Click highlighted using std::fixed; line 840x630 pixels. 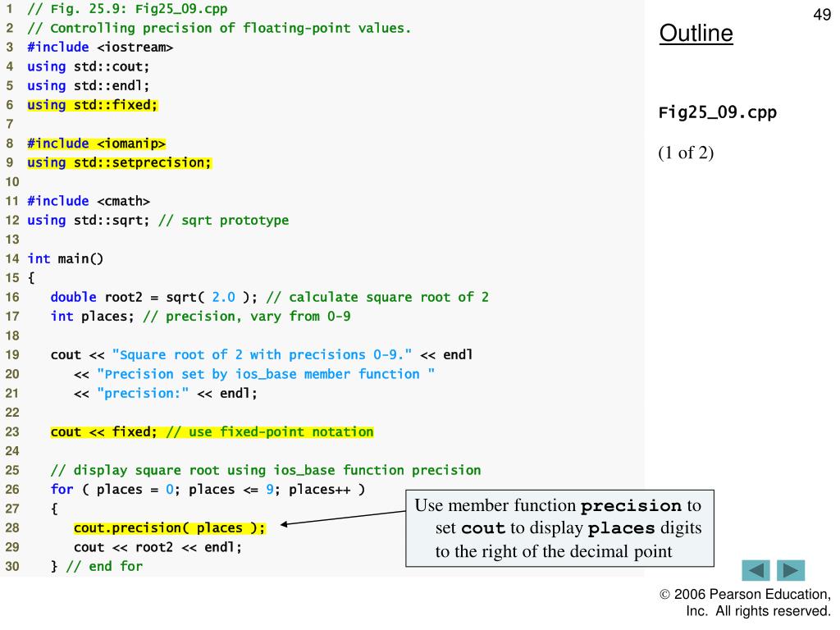92,105
